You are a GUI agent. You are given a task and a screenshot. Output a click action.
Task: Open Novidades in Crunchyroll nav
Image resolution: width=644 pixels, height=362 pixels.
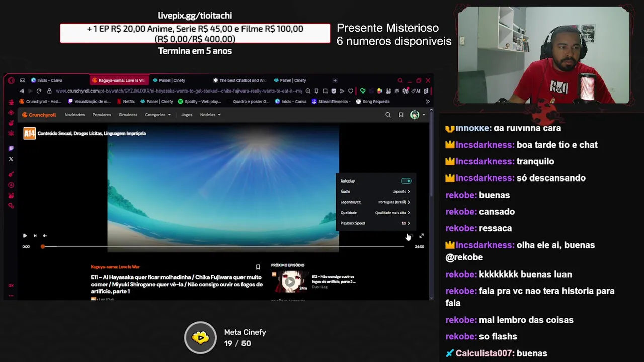pos(74,115)
